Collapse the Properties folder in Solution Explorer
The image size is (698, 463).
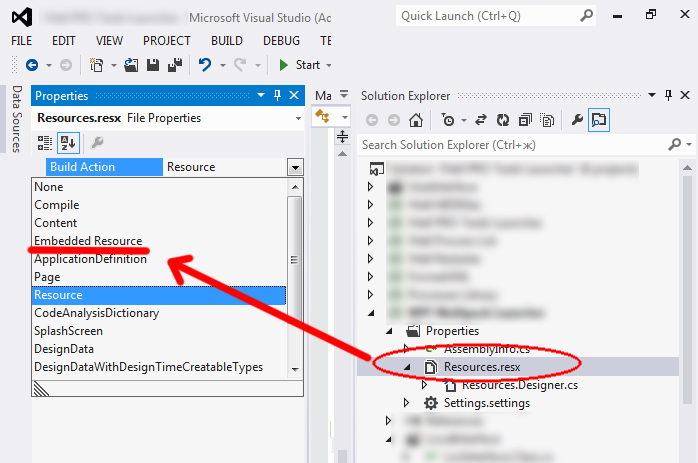[390, 331]
